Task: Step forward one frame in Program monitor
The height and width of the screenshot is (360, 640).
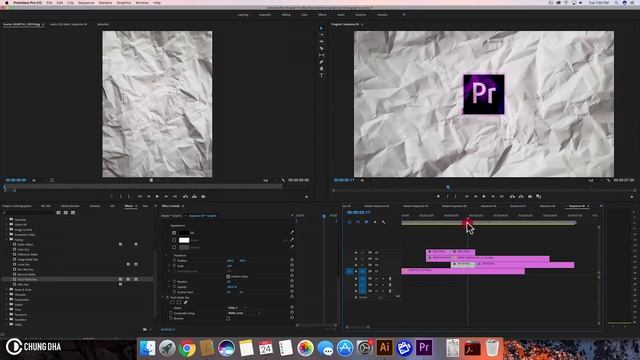Action: tap(493, 197)
